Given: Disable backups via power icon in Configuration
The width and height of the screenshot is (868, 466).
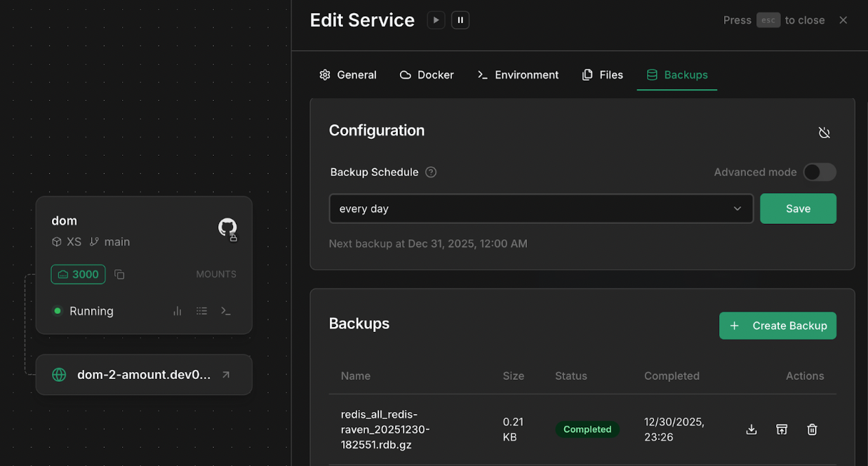Looking at the screenshot, I should (824, 133).
